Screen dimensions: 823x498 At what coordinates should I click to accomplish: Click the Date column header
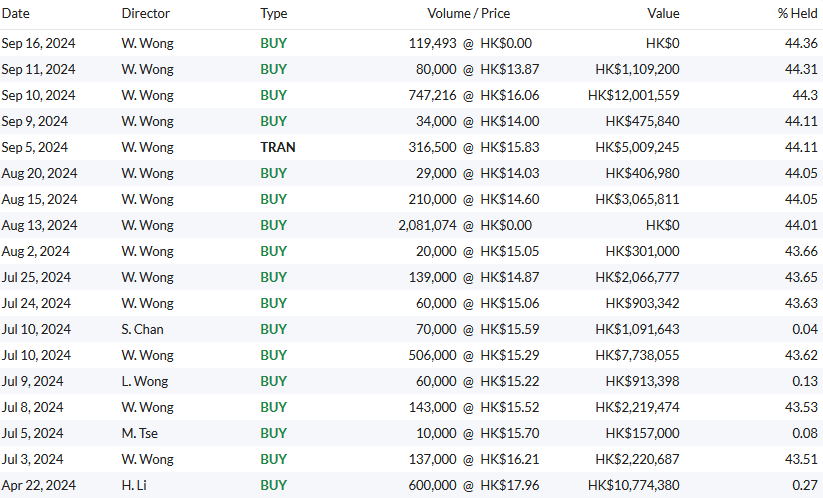point(15,13)
